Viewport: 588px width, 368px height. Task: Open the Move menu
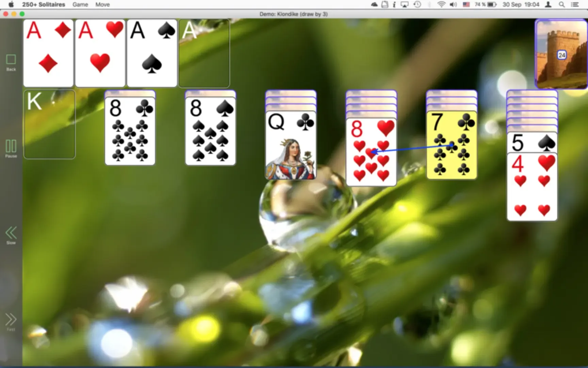pyautogui.click(x=102, y=4)
